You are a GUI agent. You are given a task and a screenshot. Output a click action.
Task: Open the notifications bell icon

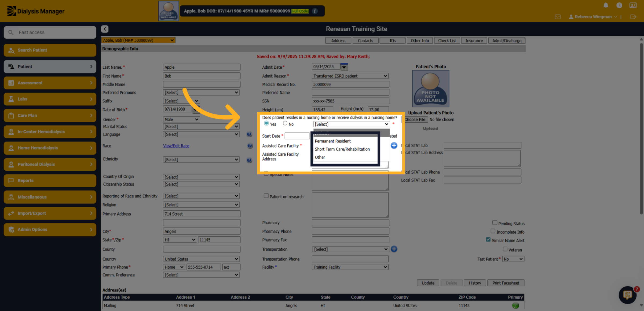coord(606,5)
